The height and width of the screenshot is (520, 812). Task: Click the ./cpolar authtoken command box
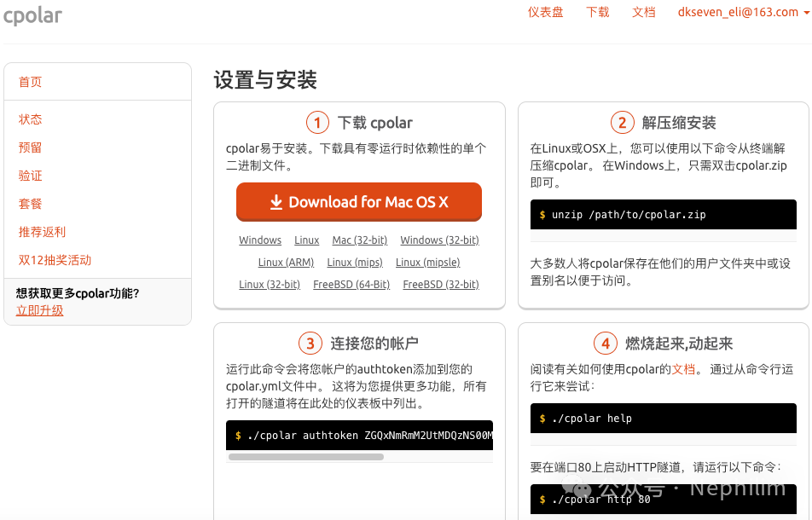pyautogui.click(x=359, y=435)
